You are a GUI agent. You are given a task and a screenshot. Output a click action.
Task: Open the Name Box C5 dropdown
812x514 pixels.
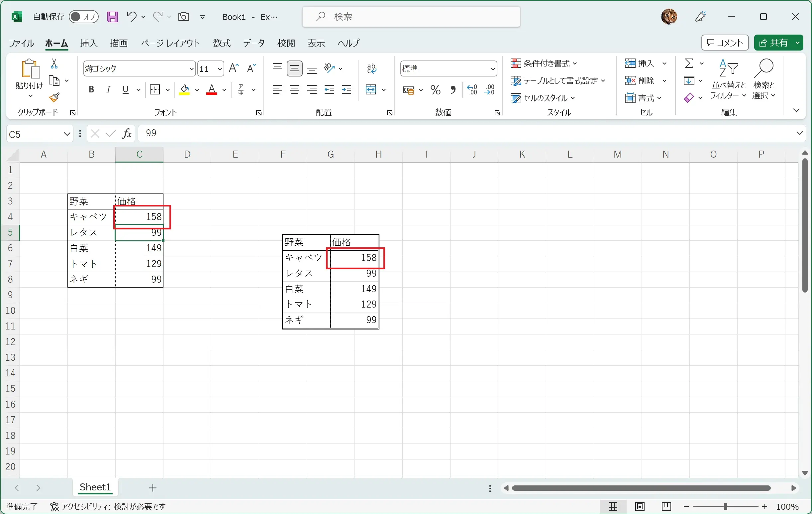[x=67, y=134]
